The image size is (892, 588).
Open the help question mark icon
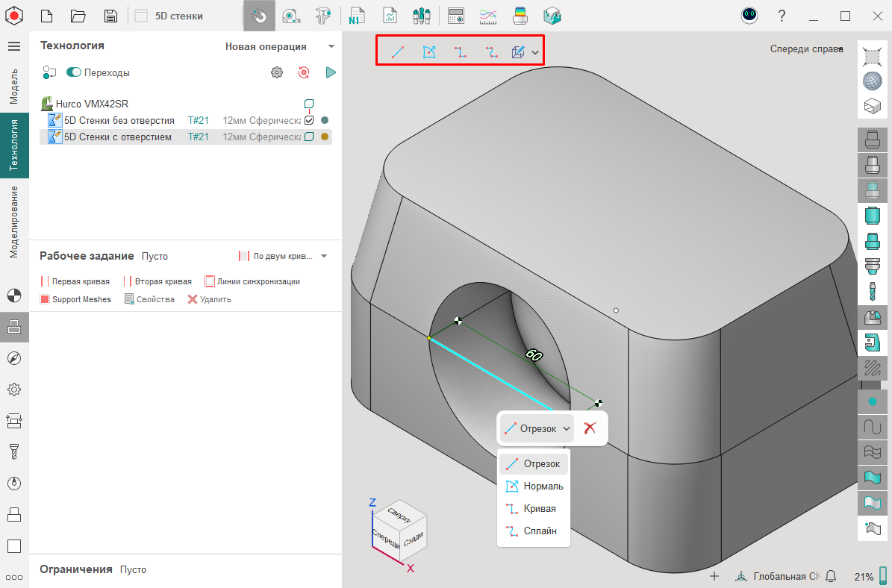coord(782,16)
